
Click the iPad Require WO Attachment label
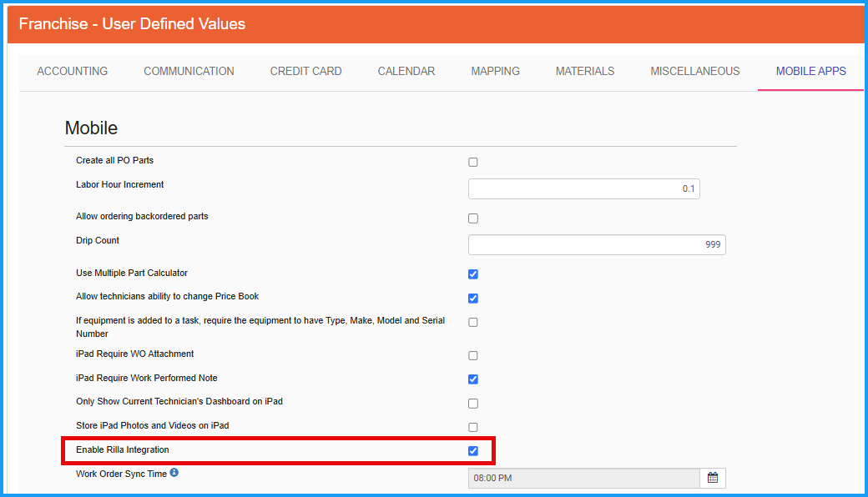[134, 354]
